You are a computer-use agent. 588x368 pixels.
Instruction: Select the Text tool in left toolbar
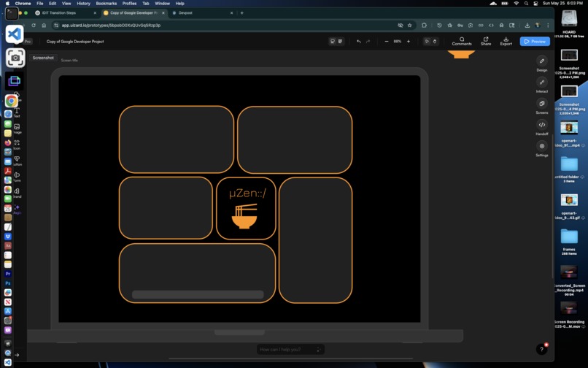(17, 112)
